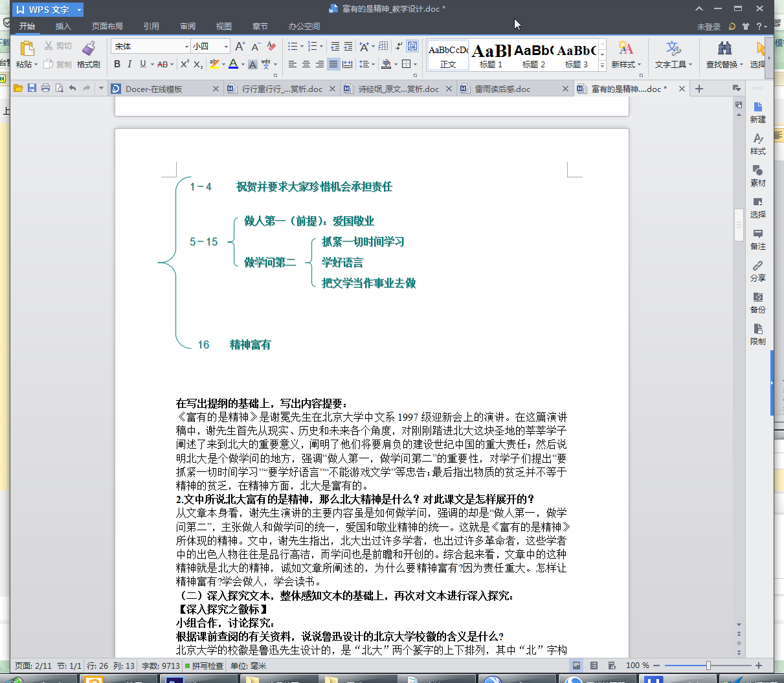784x683 pixels.
Task: Apply subscript X₂ formatting
Action: pyautogui.click(x=199, y=64)
